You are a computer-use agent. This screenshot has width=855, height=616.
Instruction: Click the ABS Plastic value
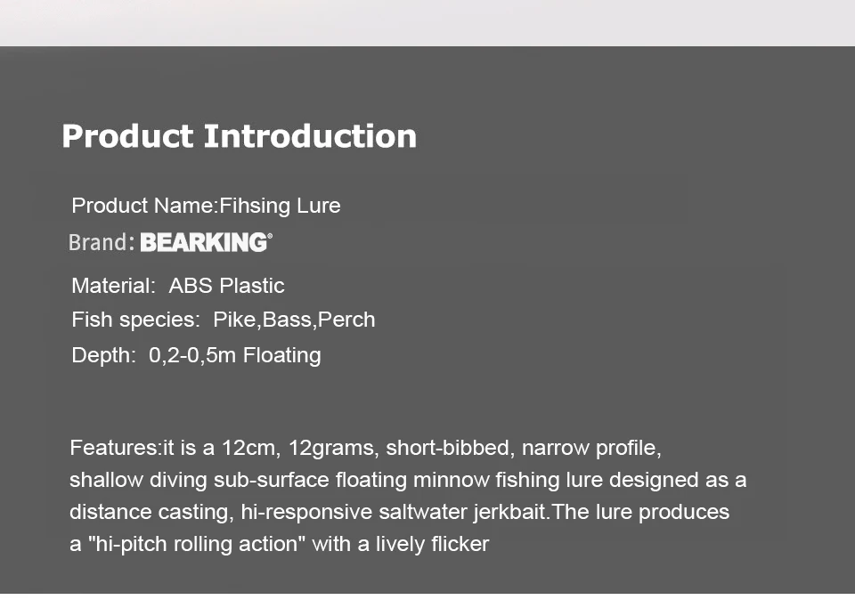pos(227,286)
